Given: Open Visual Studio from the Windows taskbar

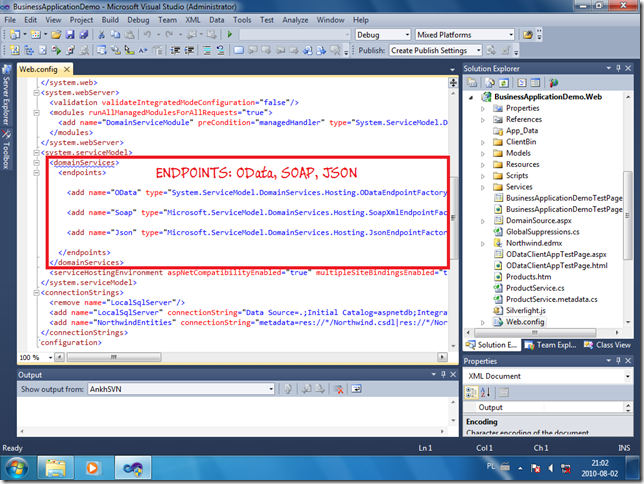Looking at the screenshot, I should pos(133,467).
